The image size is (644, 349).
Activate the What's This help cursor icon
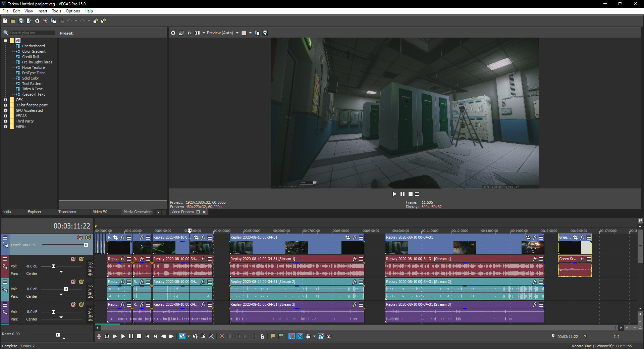pyautogui.click(x=104, y=21)
